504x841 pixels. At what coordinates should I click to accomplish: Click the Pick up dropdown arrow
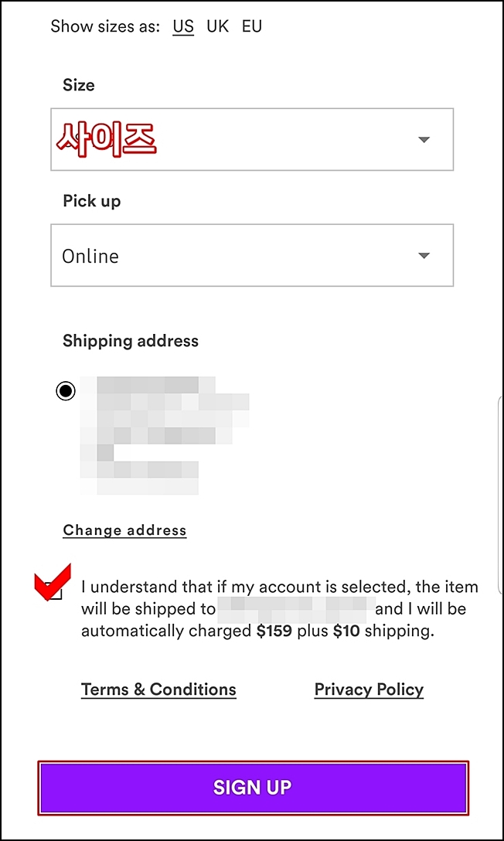click(424, 255)
